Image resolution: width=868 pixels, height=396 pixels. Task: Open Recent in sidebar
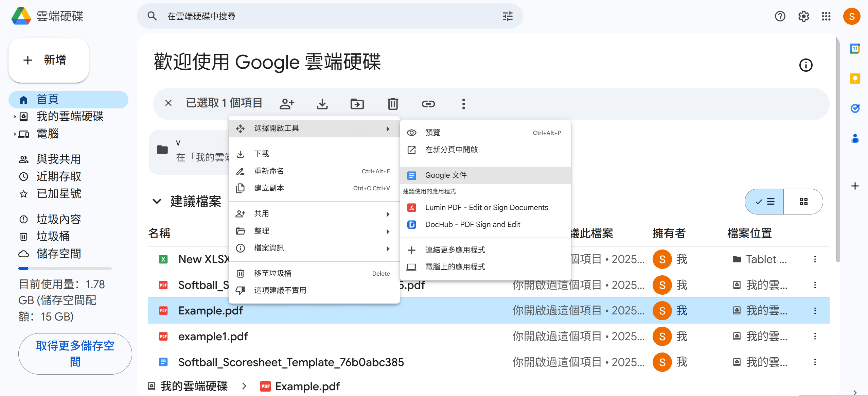click(68, 176)
